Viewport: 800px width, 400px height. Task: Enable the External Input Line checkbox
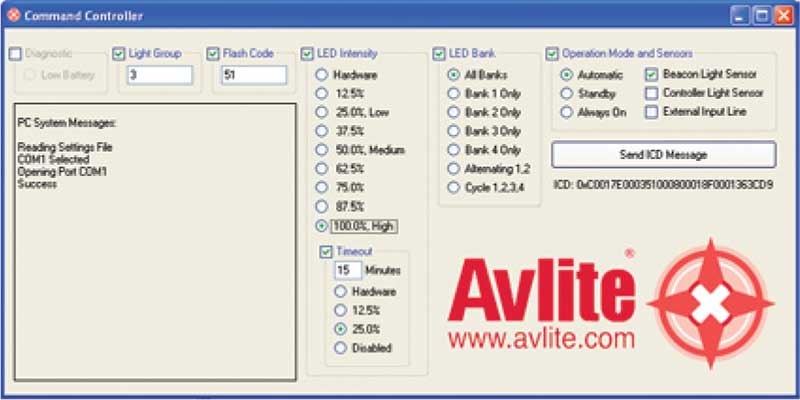coord(652,112)
